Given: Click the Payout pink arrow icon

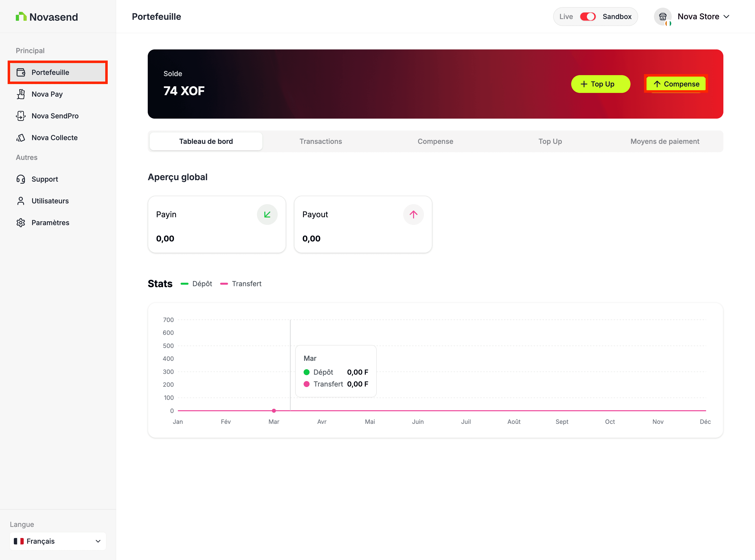Looking at the screenshot, I should 413,214.
